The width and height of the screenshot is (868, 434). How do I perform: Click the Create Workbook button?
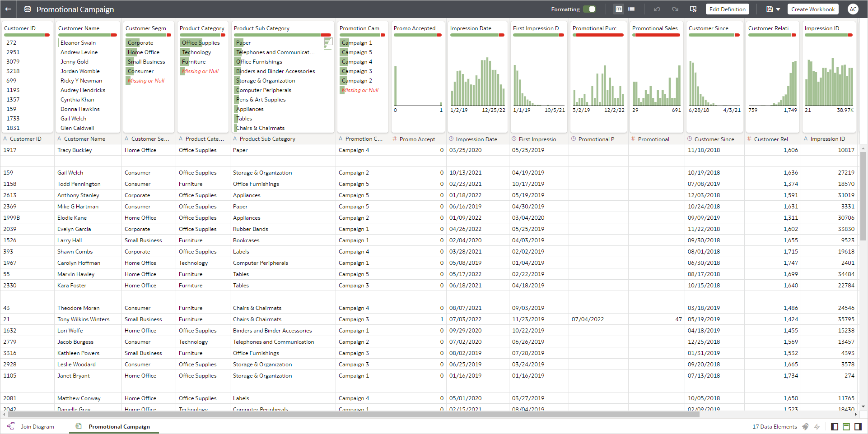[x=812, y=9]
